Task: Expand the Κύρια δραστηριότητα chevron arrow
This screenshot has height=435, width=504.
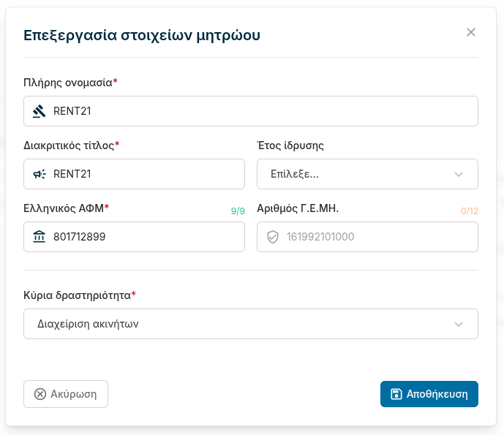Action: [459, 324]
